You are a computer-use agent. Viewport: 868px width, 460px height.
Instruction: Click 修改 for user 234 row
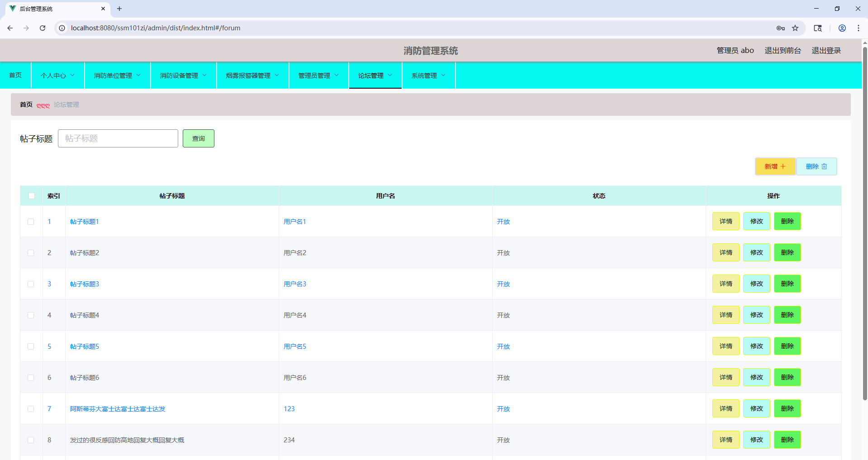coord(757,440)
